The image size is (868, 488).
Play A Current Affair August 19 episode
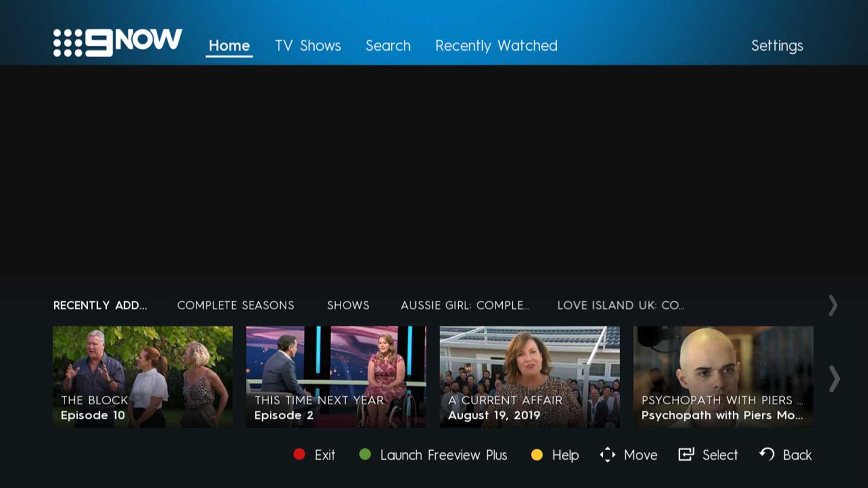tap(529, 377)
